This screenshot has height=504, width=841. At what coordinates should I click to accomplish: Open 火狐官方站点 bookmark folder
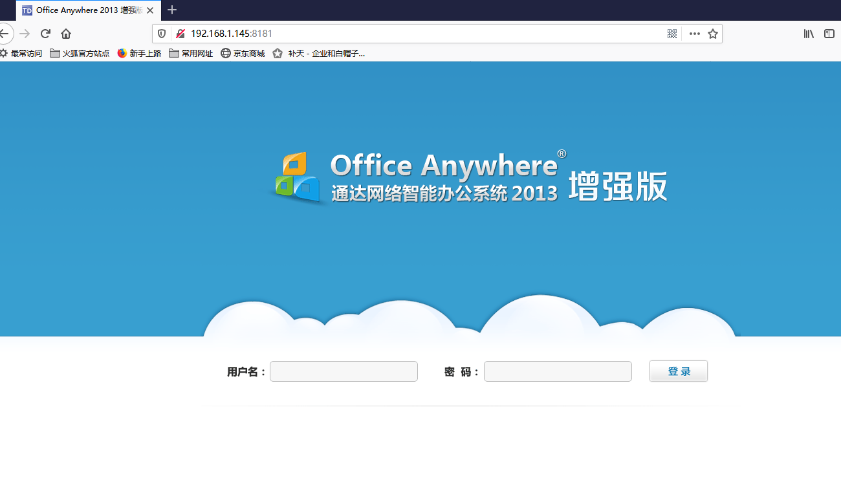(80, 54)
